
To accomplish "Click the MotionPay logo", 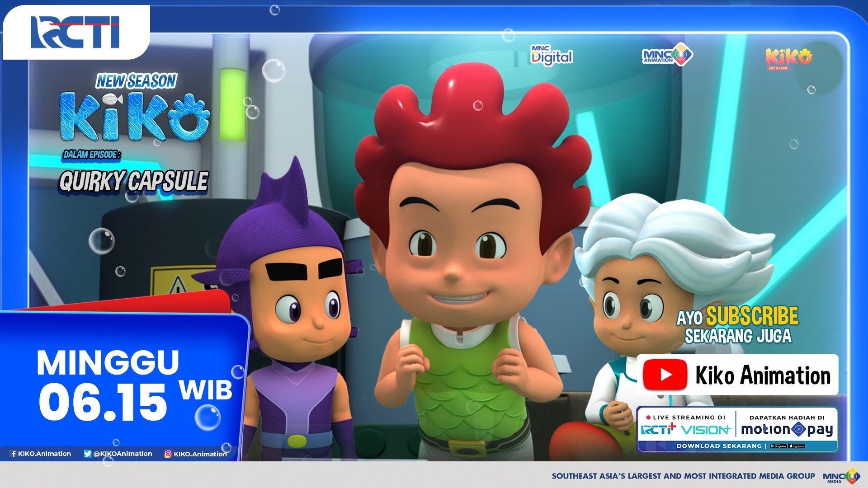I will (x=787, y=429).
